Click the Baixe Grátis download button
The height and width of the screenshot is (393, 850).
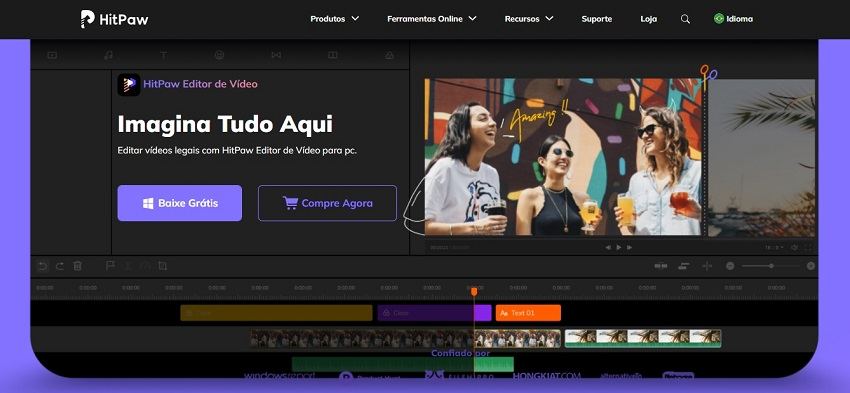pos(180,203)
